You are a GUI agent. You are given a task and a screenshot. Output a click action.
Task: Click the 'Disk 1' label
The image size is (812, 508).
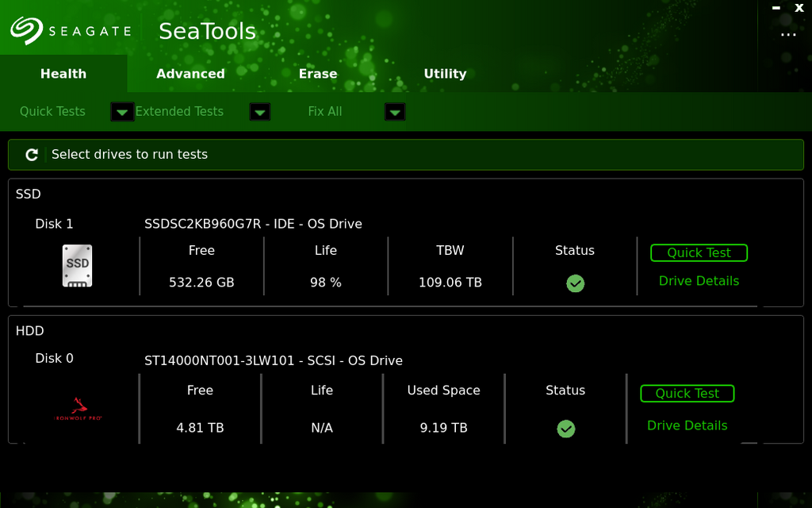pos(55,224)
